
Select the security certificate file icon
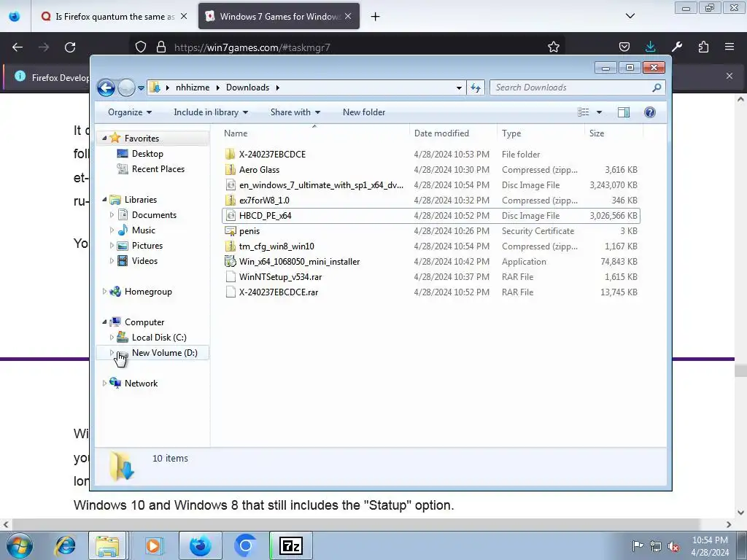[231, 231]
